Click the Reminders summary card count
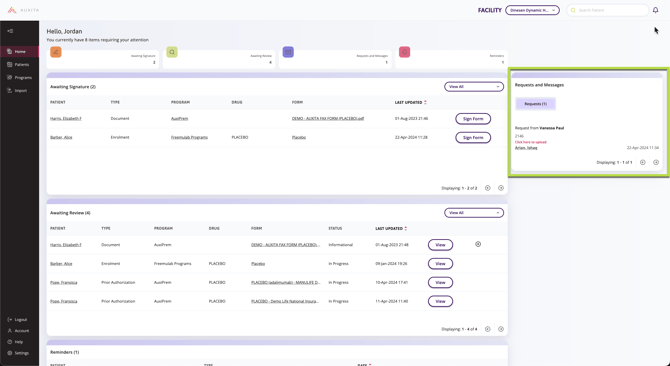The width and height of the screenshot is (670, 366). [503, 62]
